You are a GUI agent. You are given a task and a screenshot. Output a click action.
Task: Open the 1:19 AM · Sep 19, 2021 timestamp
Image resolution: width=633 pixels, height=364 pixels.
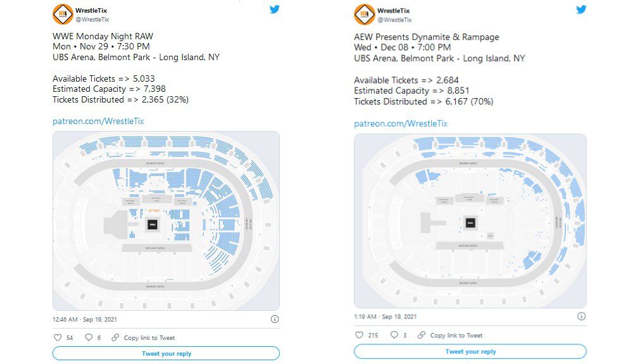pos(385,317)
